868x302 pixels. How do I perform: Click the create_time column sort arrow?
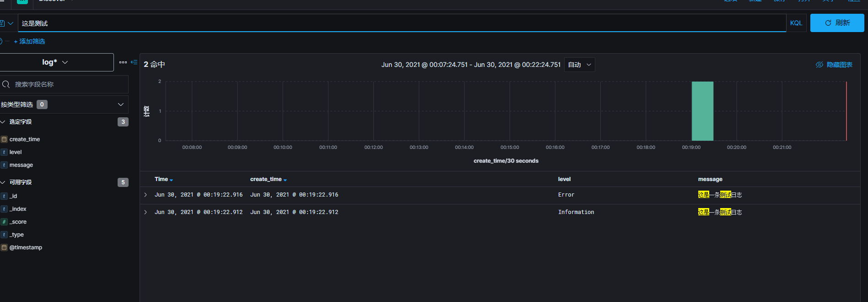point(285,180)
